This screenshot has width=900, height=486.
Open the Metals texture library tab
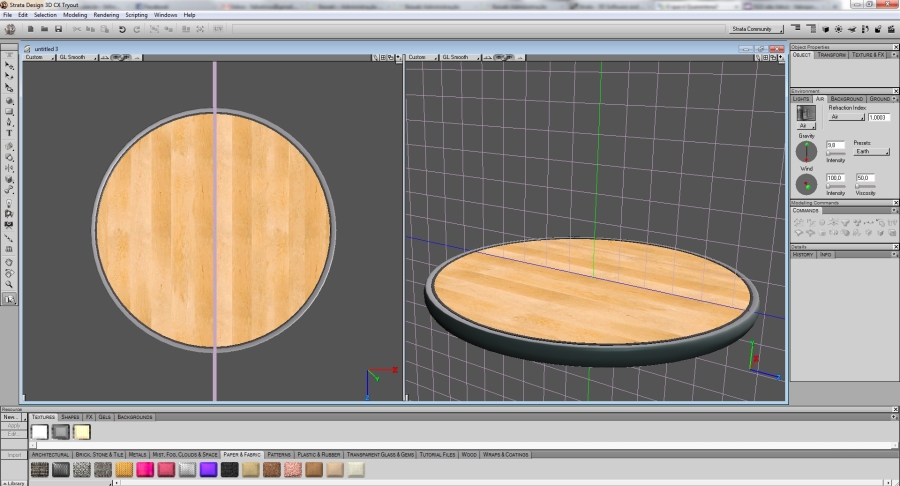(x=137, y=454)
